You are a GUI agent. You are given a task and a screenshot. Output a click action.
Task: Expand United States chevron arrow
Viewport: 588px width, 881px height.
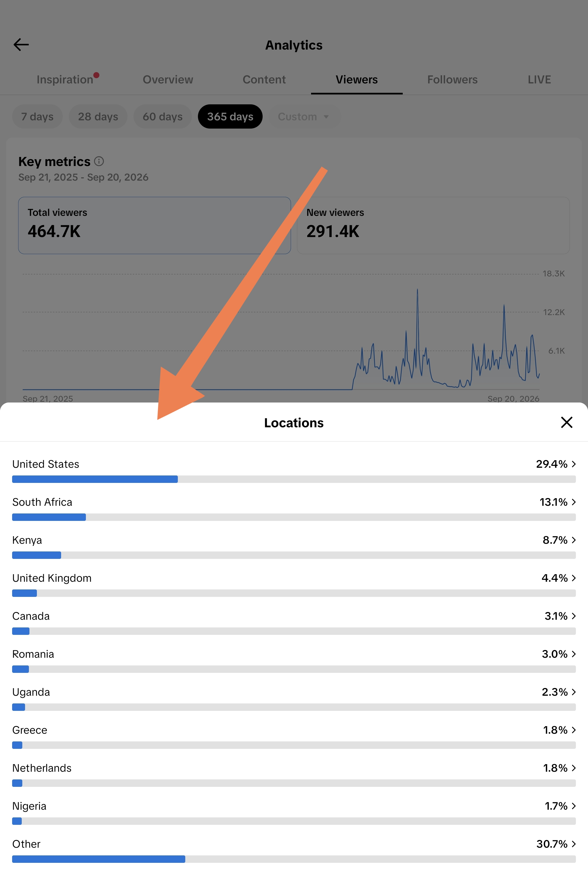pos(573,464)
